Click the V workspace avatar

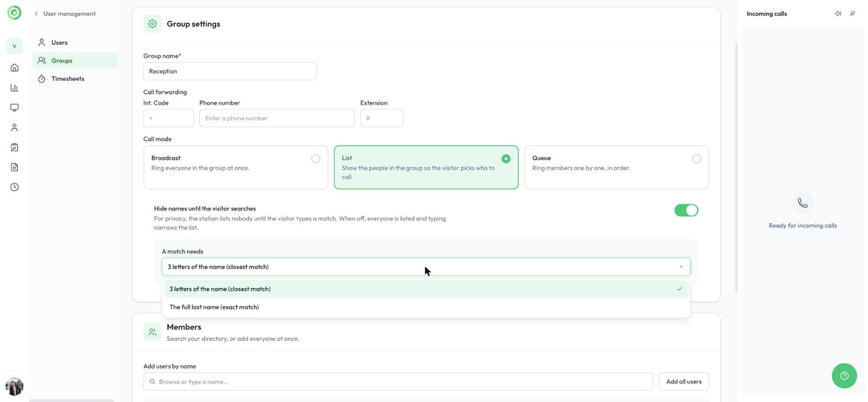(x=14, y=46)
